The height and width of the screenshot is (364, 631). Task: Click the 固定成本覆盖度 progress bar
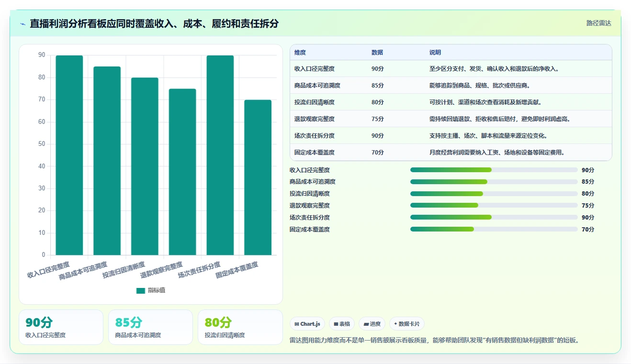494,229
